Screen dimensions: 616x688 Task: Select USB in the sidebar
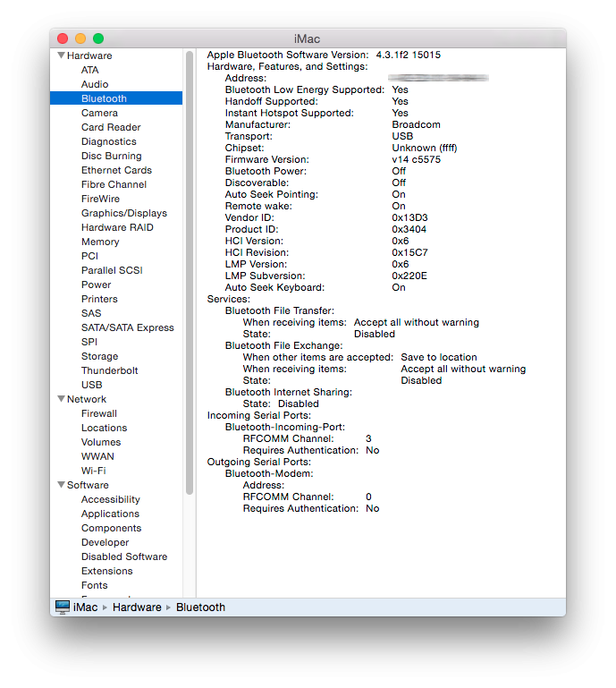pos(91,385)
